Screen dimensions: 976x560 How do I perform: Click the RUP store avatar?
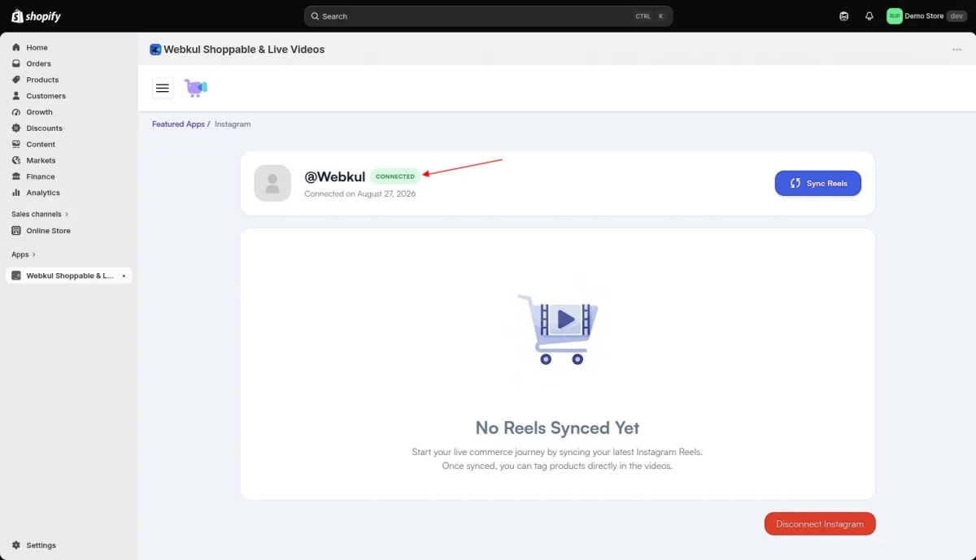(x=895, y=16)
